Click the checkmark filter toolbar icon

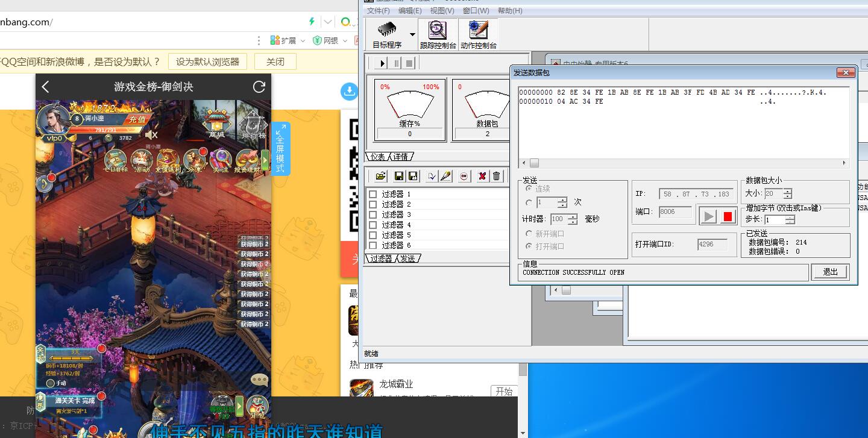tap(432, 176)
